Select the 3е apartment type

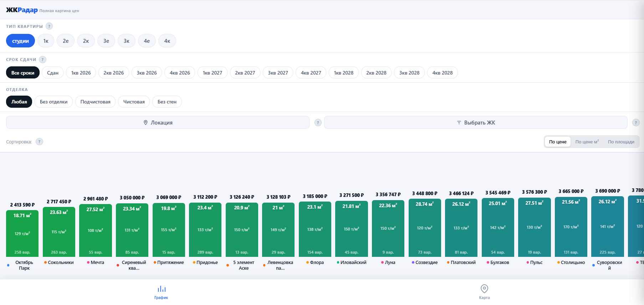(x=106, y=41)
